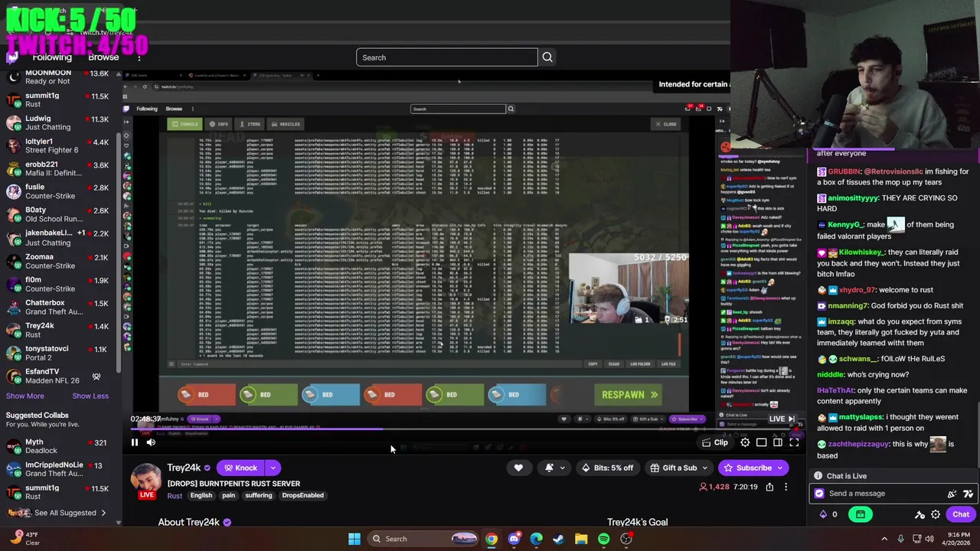Create a clip with the Clip button
Viewport: 980px width, 551px height.
tap(715, 442)
